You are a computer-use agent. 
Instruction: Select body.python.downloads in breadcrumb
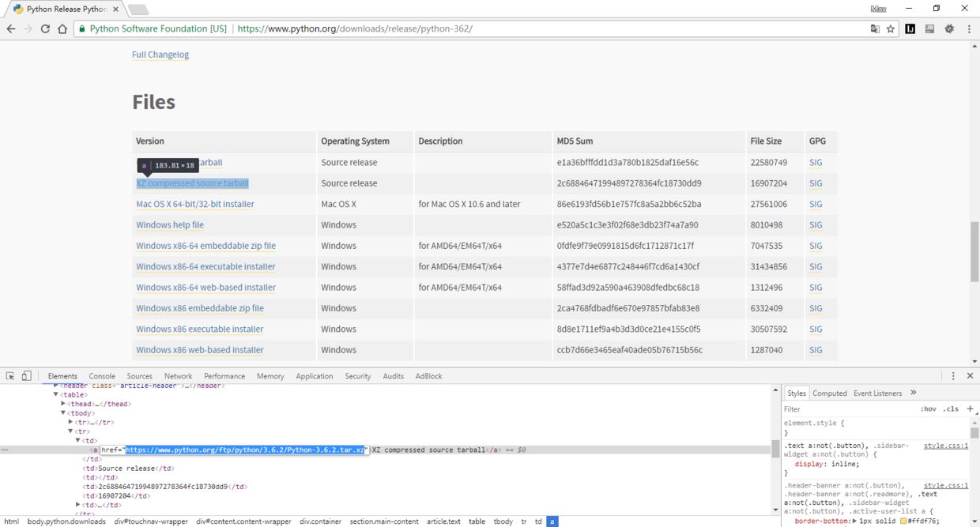(x=66, y=521)
